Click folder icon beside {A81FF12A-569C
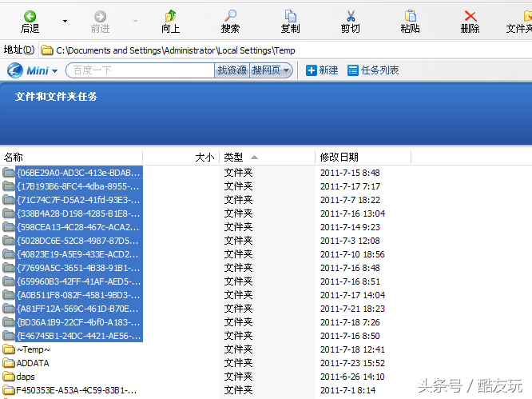Image resolution: width=532 pixels, height=399 pixels. 9,309
